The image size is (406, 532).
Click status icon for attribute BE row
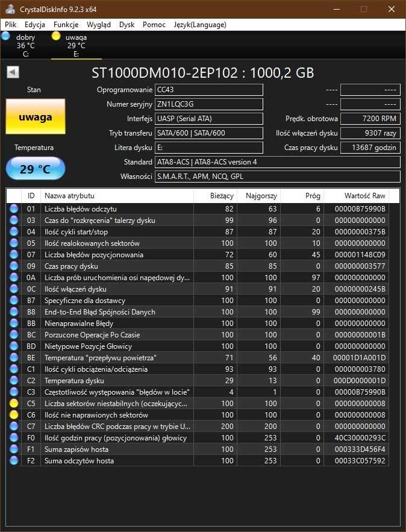coord(14,358)
